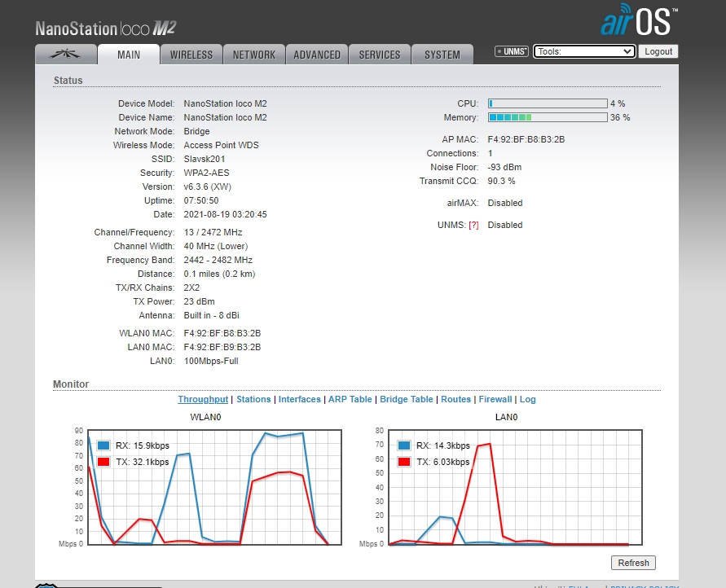Viewport: 726px width, 588px height.
Task: Click the Status section heading
Action: tap(68, 81)
